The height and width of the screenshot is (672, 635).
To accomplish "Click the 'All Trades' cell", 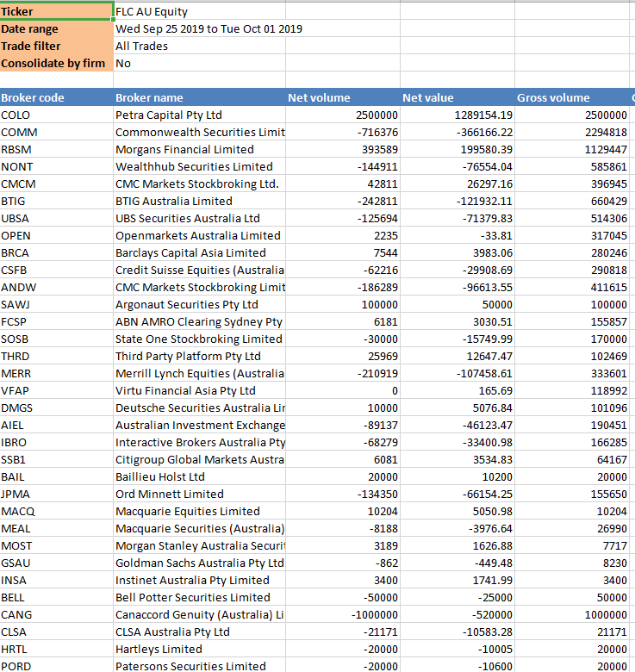I will tap(200, 46).
